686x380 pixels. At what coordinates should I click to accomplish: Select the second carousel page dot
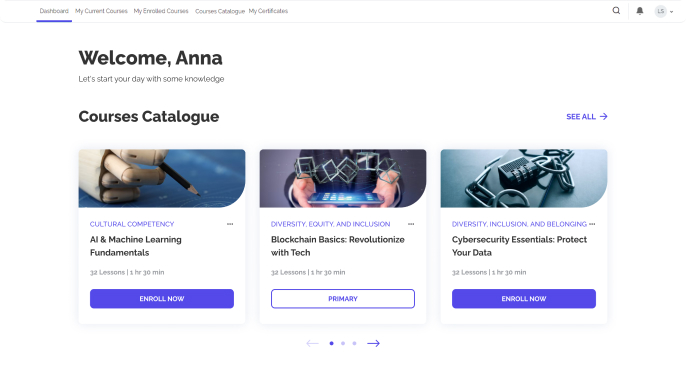click(343, 343)
